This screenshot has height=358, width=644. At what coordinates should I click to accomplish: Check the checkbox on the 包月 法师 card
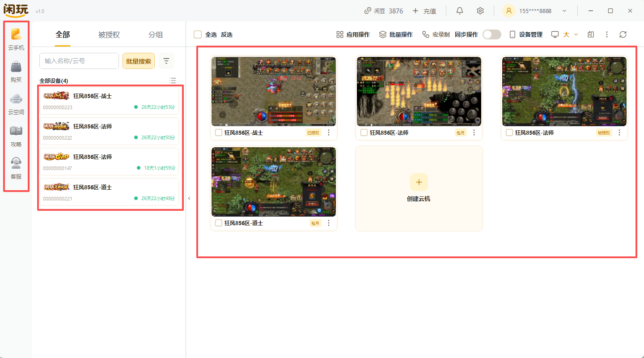point(364,132)
